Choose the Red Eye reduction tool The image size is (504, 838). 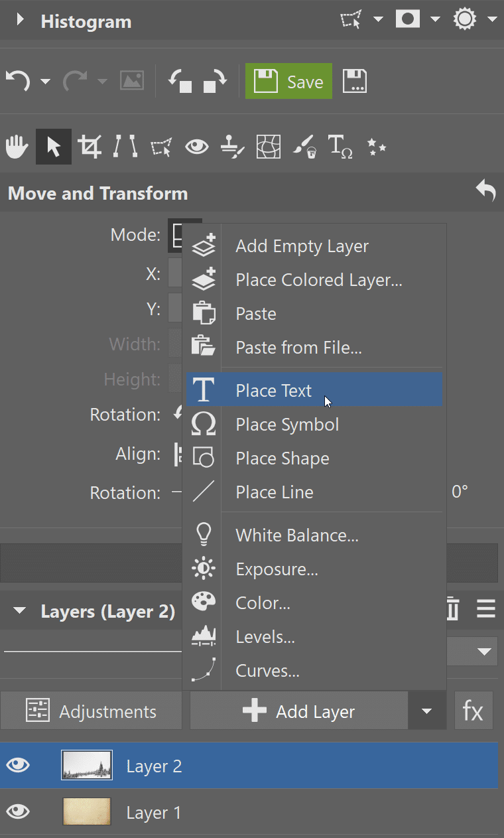pyautogui.click(x=196, y=146)
